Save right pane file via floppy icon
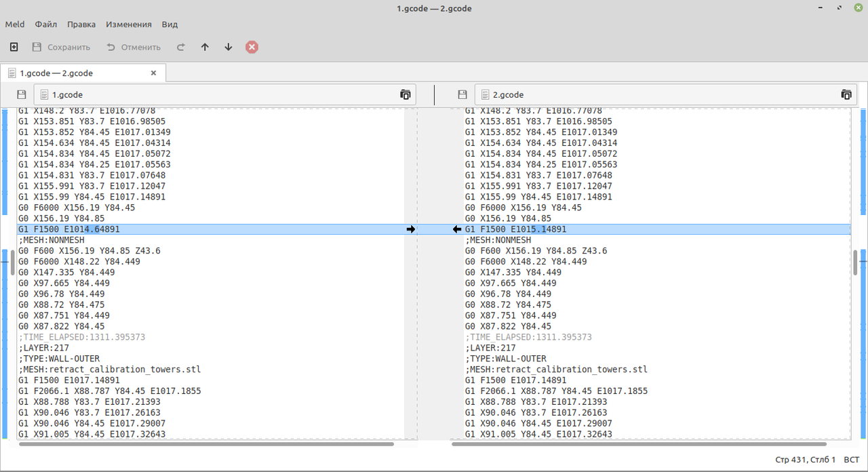The height and width of the screenshot is (472, 868). pos(462,94)
